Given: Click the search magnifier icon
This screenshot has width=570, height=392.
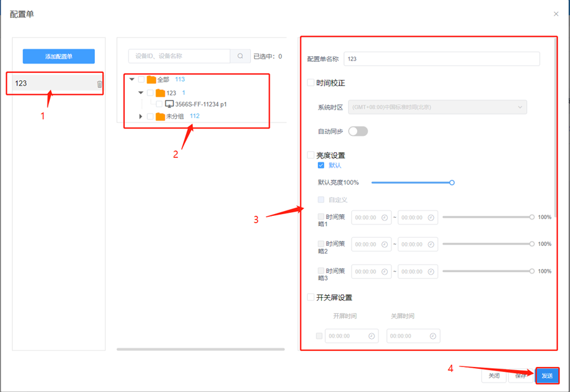Looking at the screenshot, I should click(x=240, y=56).
